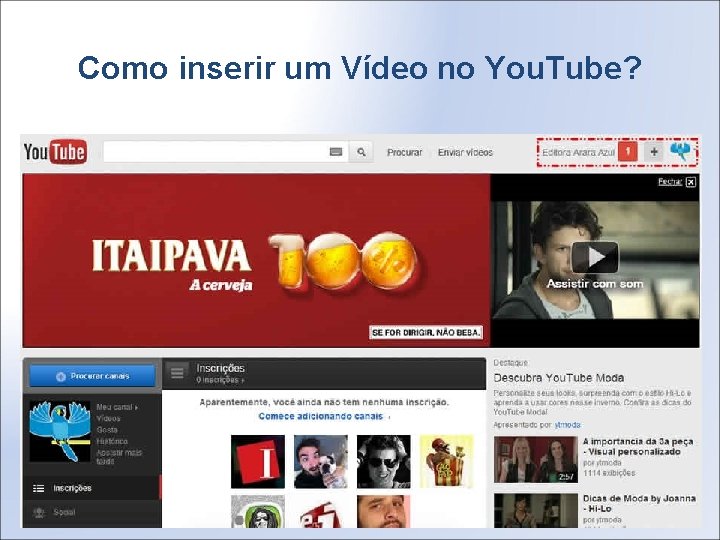Click Enviar vídeos to upload
Screen dimensions: 720x540
coord(465,152)
